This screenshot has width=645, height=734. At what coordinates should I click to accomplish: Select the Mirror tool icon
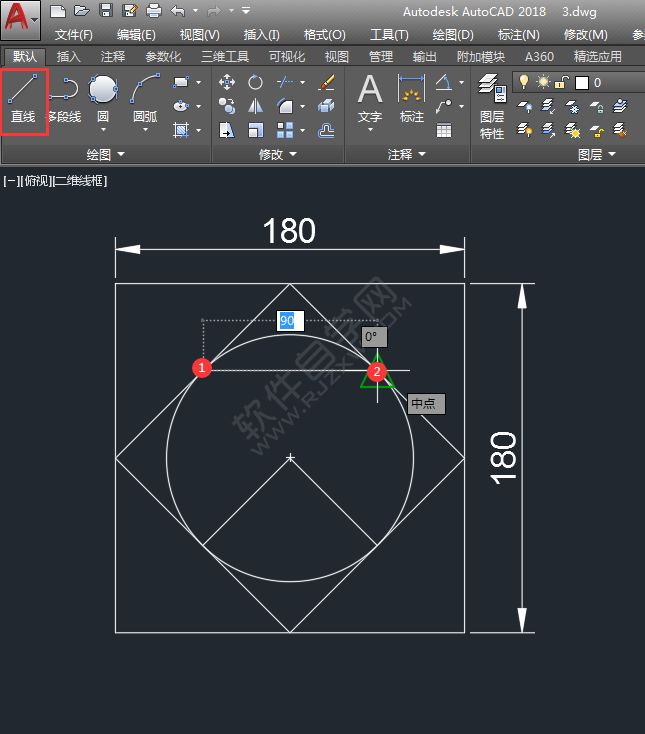click(255, 106)
